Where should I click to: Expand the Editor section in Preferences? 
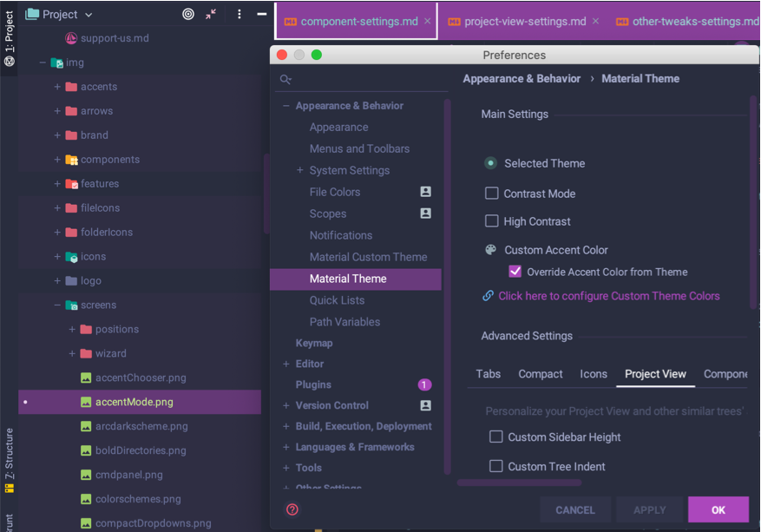coord(285,364)
